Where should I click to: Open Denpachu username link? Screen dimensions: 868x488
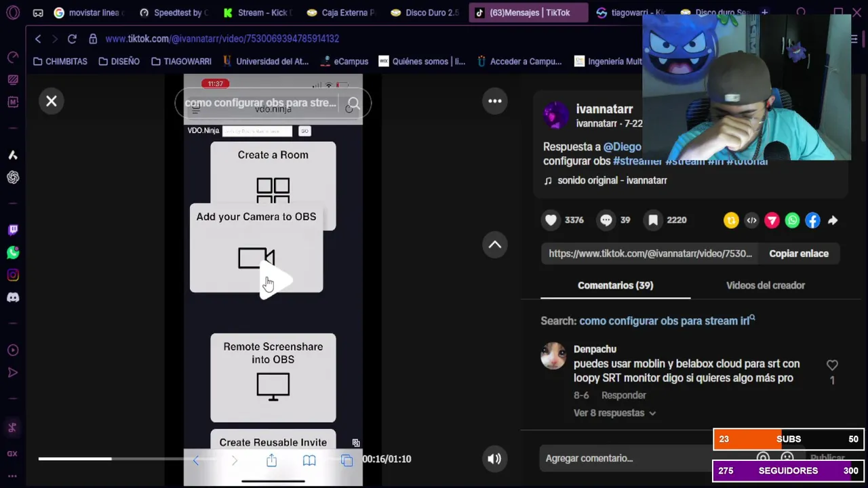[595, 349]
